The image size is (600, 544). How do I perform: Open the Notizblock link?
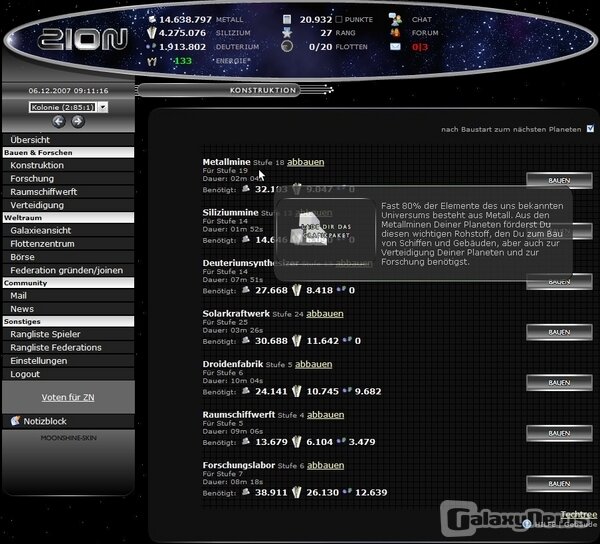pyautogui.click(x=45, y=421)
